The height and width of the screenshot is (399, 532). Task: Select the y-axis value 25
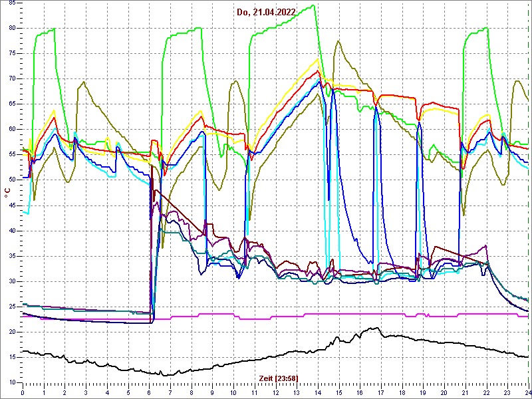11,307
